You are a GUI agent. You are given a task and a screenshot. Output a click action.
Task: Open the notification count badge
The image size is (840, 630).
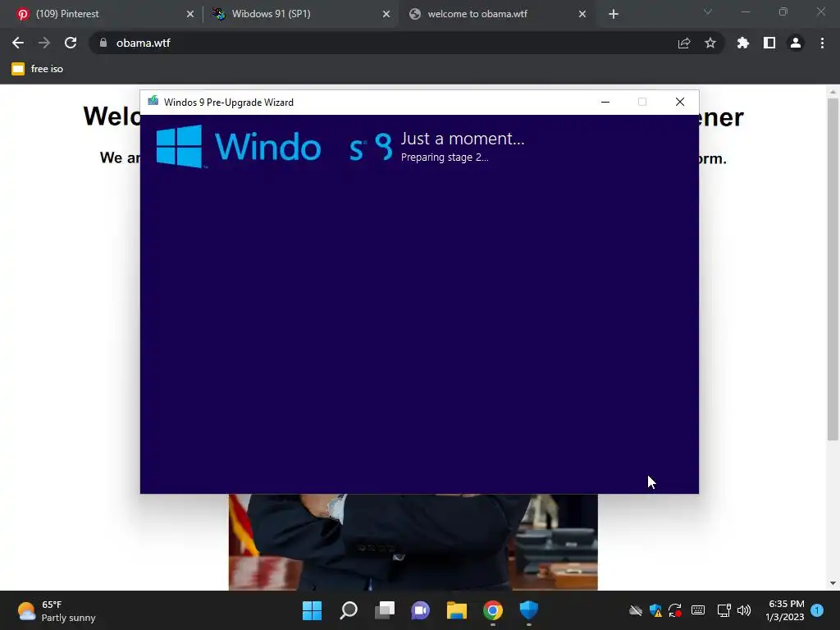tap(817, 610)
